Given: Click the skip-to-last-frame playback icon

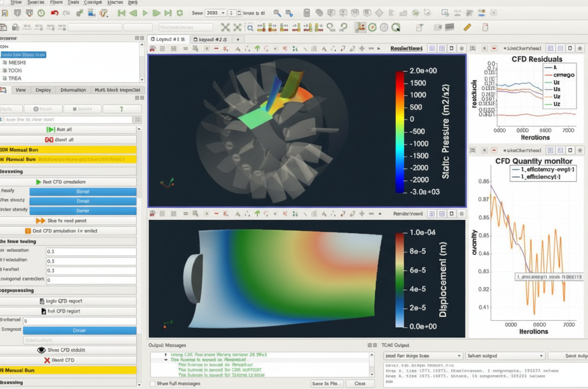Looking at the screenshot, I should tap(168, 13).
